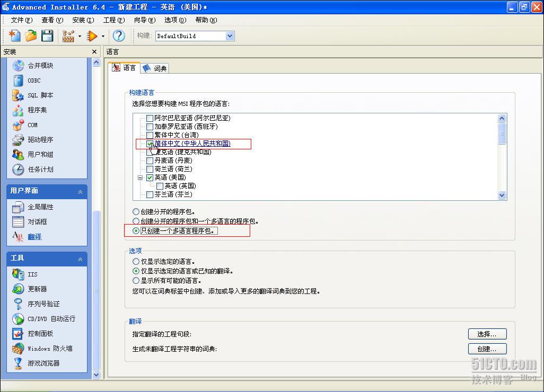Open the 工程(P) menu
Image resolution: width=544 pixels, height=392 pixels.
pyautogui.click(x=114, y=20)
